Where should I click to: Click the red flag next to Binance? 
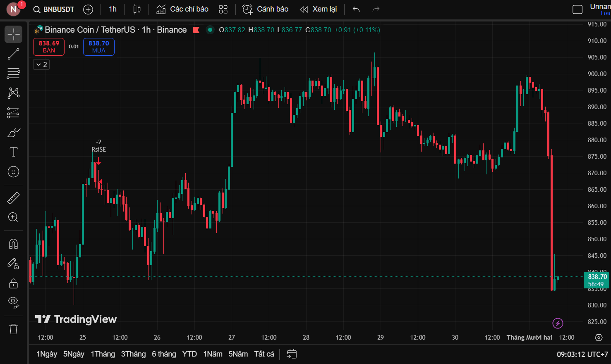tap(196, 30)
